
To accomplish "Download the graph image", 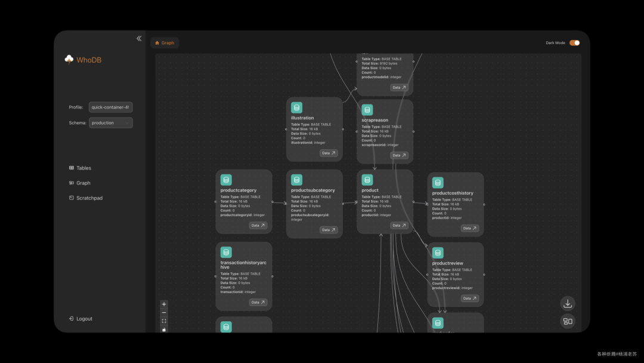I will 568,303.
